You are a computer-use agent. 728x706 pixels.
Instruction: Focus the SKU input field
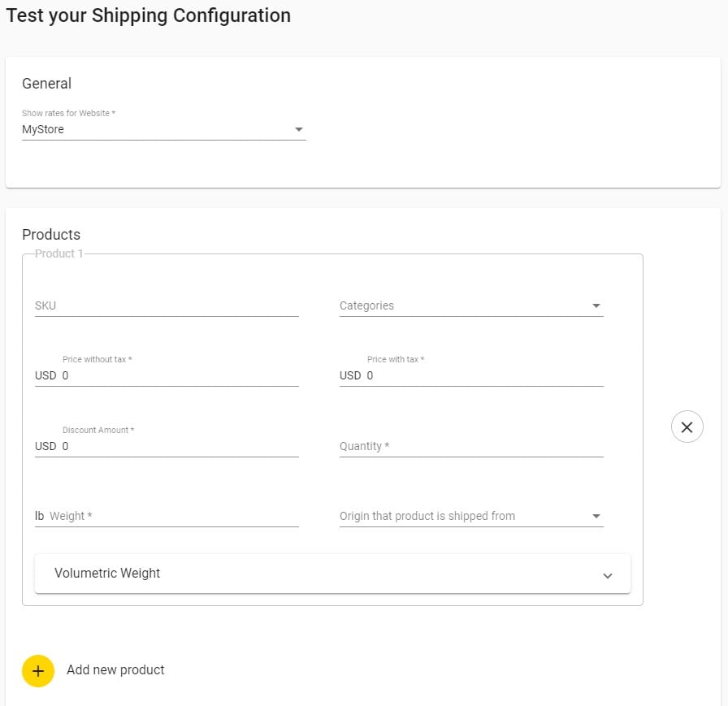pyautogui.click(x=167, y=305)
